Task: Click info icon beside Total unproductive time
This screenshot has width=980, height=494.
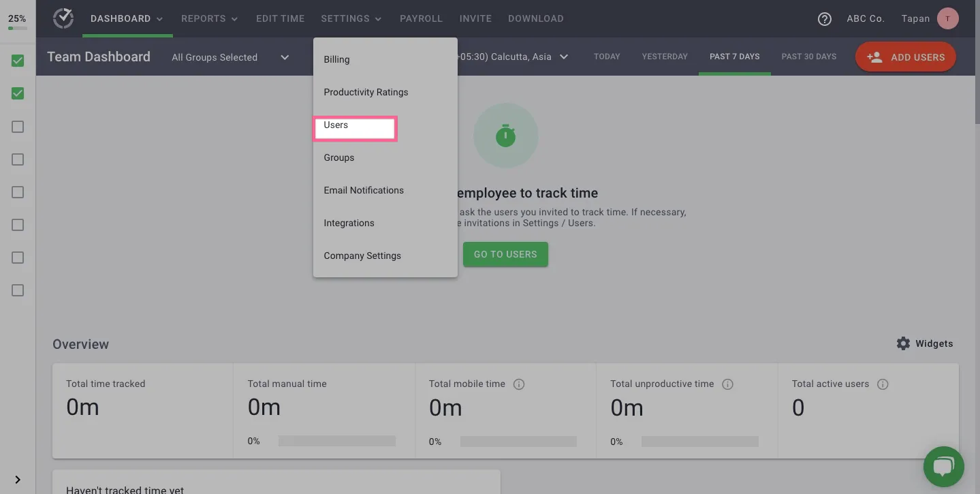Action: pos(727,384)
